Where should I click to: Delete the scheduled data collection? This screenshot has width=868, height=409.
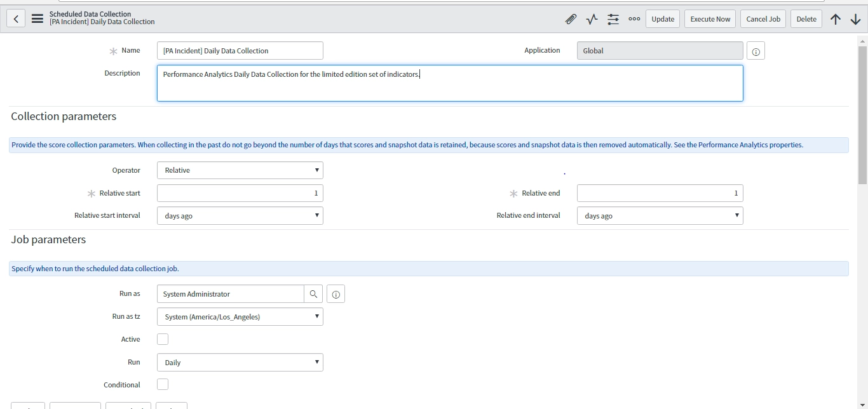tap(806, 18)
